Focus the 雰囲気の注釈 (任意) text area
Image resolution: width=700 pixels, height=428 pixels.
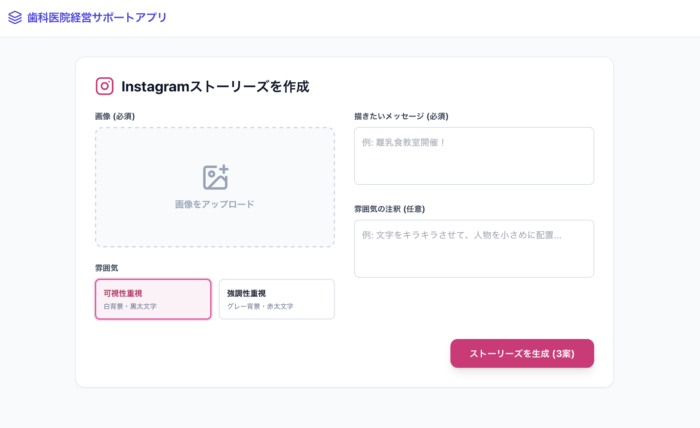(474, 249)
